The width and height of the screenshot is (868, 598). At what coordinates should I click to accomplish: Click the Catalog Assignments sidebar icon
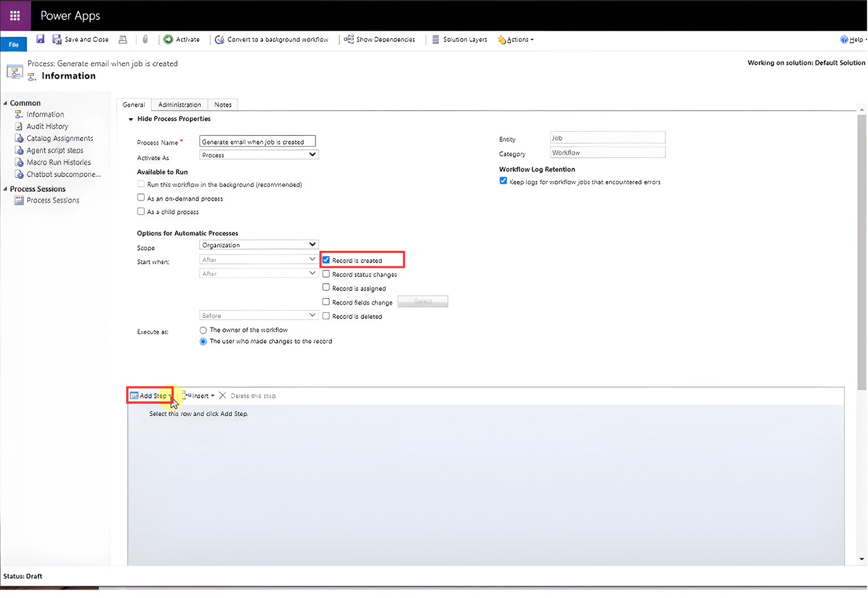pyautogui.click(x=19, y=138)
